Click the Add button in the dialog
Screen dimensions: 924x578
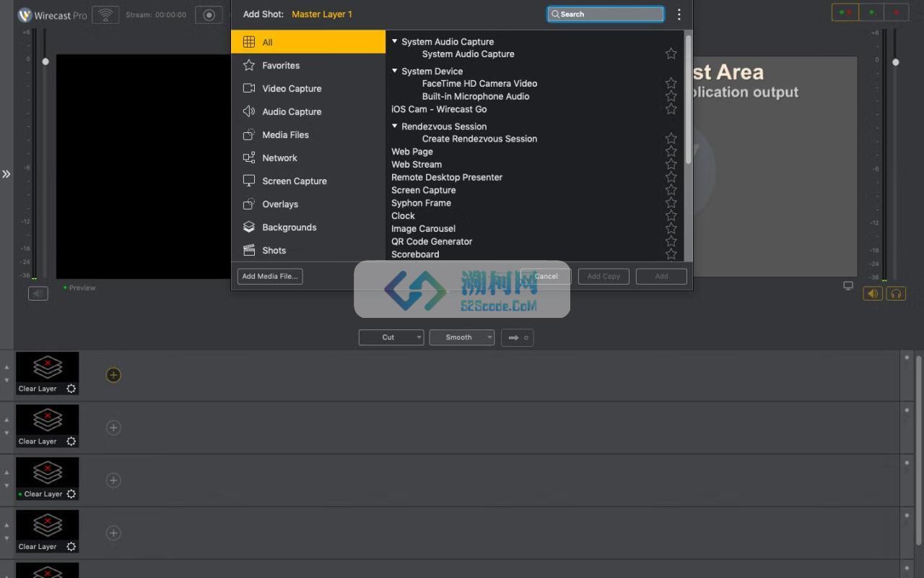coord(661,276)
